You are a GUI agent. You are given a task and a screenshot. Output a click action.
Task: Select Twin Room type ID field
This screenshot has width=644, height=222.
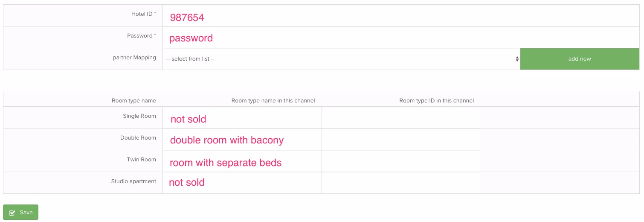click(x=401, y=161)
